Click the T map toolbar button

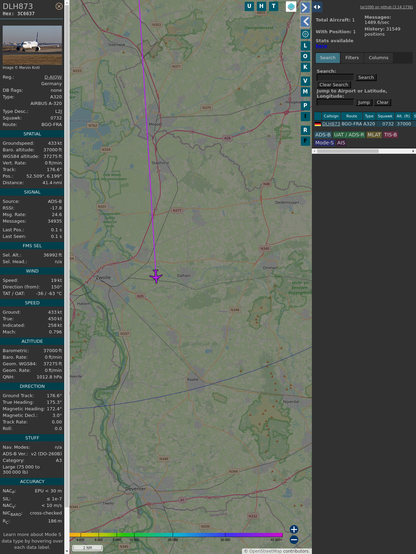point(274,6)
